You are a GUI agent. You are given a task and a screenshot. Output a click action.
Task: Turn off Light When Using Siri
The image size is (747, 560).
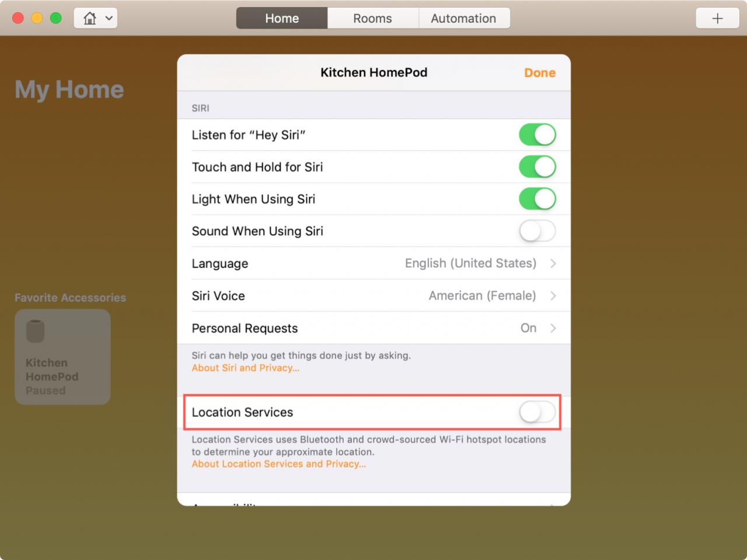pyautogui.click(x=537, y=199)
